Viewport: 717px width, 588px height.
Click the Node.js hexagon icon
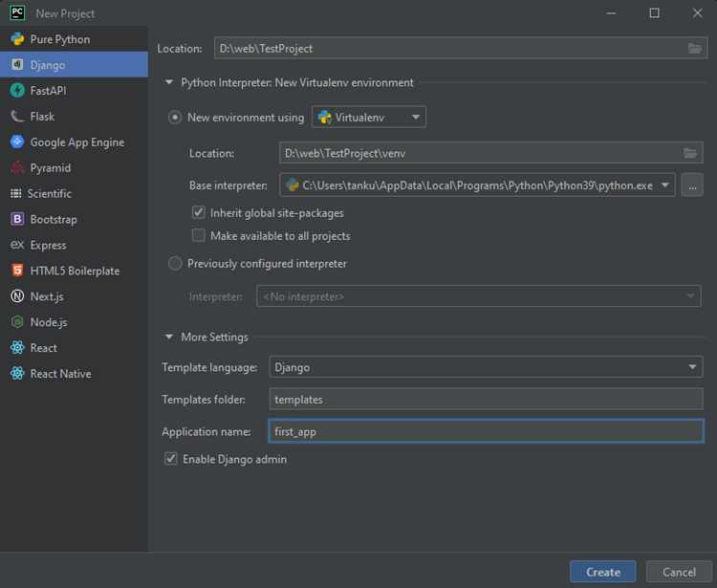tap(17, 322)
